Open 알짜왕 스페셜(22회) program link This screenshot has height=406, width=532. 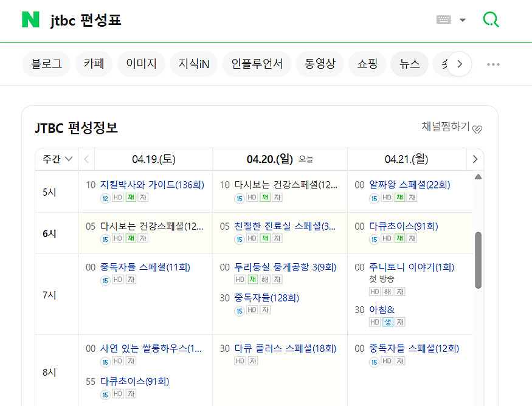410,185
